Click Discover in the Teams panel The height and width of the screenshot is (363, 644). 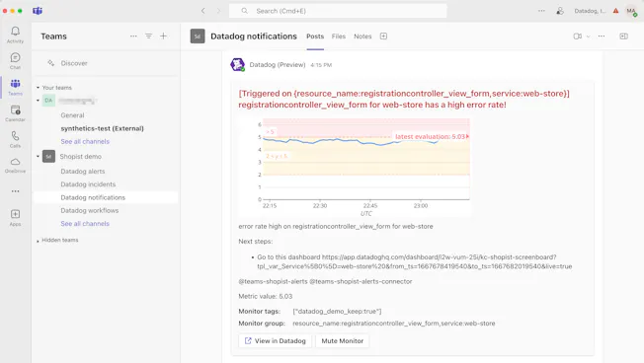[74, 63]
